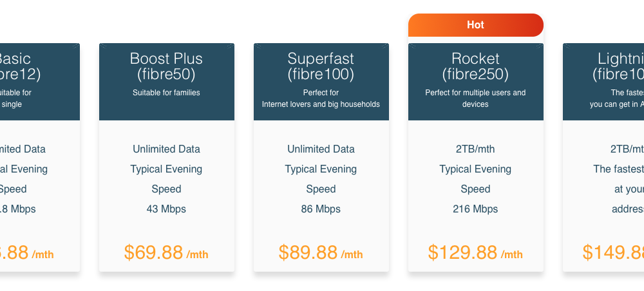Select the Superfast (fibre100) plan heading
The image size is (644, 291).
pyautogui.click(x=321, y=66)
